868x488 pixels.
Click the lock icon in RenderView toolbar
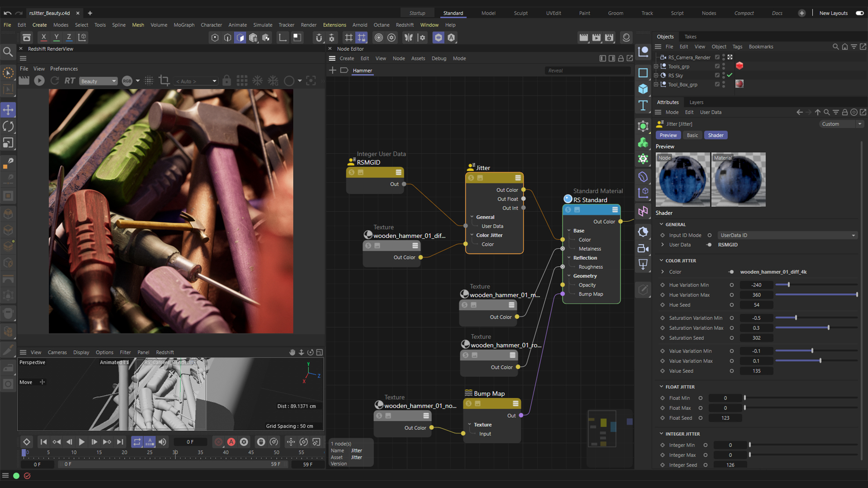(x=226, y=81)
